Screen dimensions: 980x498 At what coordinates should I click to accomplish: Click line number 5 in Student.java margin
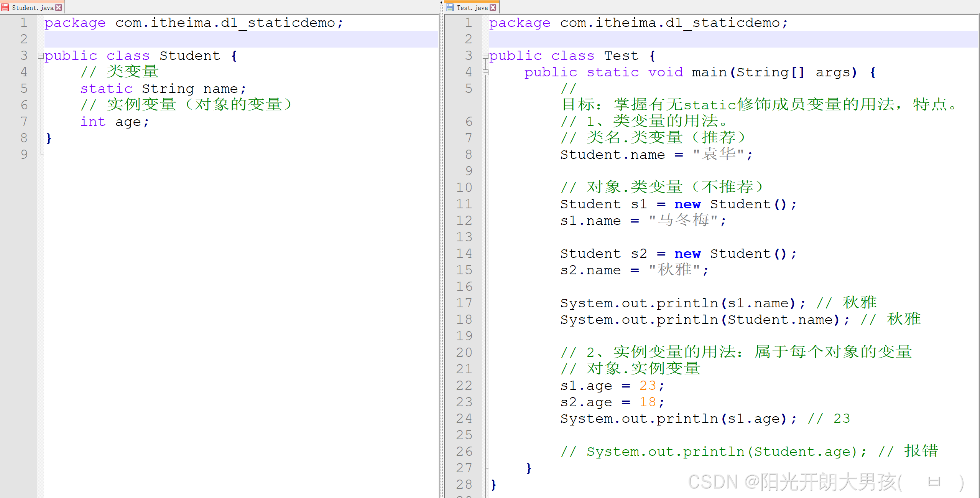(x=24, y=89)
